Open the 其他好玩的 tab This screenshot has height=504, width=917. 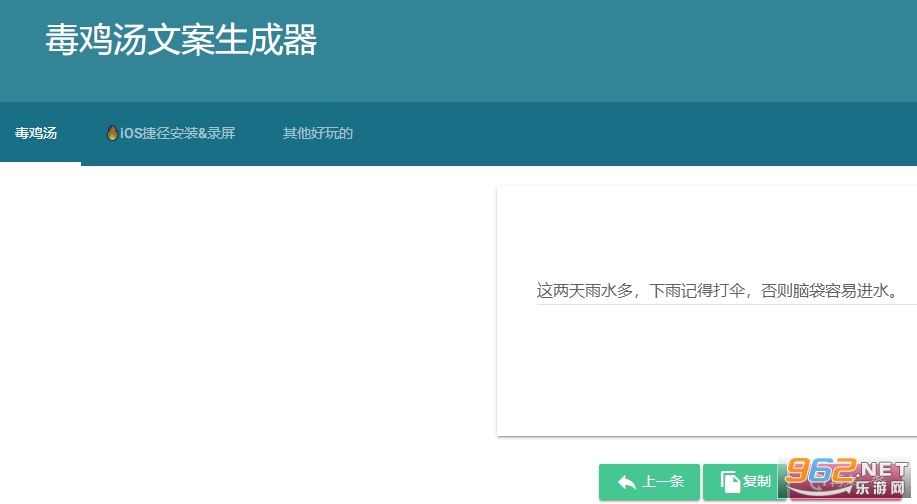tap(318, 133)
